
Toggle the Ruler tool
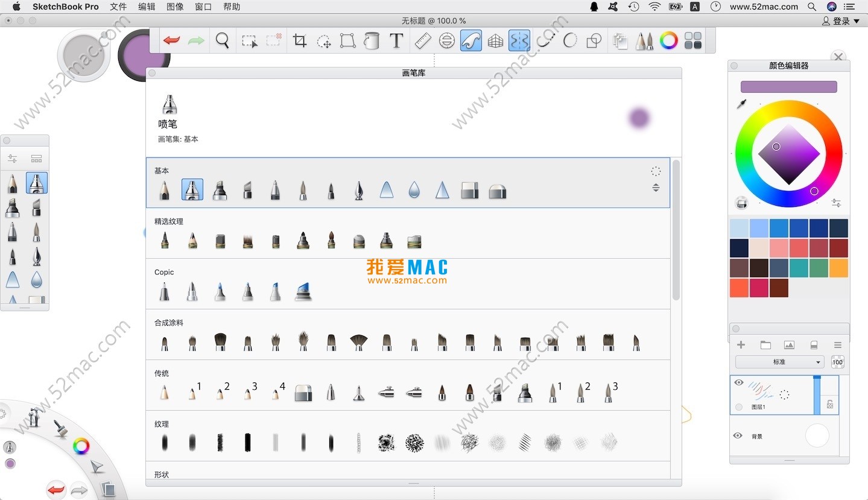click(423, 40)
